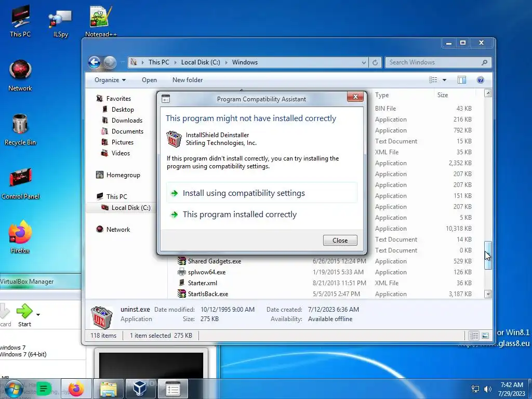This screenshot has width=532, height=399.
Task: Click Windows in the address breadcrumb
Action: tap(245, 62)
